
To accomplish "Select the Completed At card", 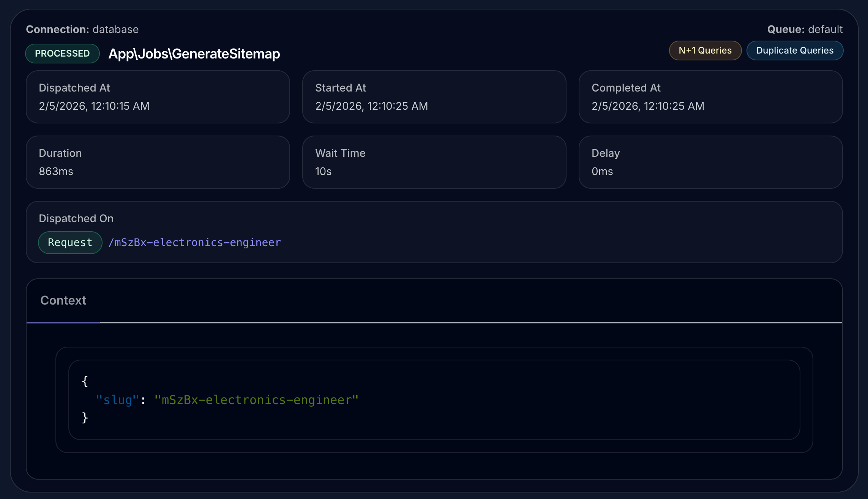I will coord(710,97).
